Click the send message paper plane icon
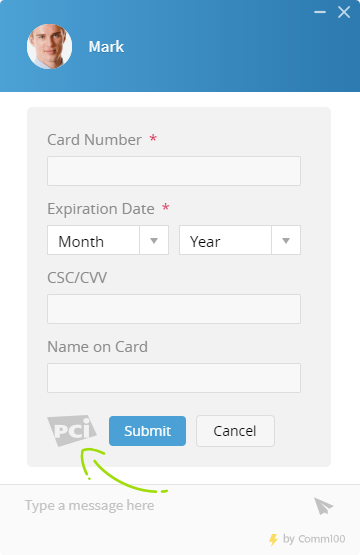 coord(324,506)
